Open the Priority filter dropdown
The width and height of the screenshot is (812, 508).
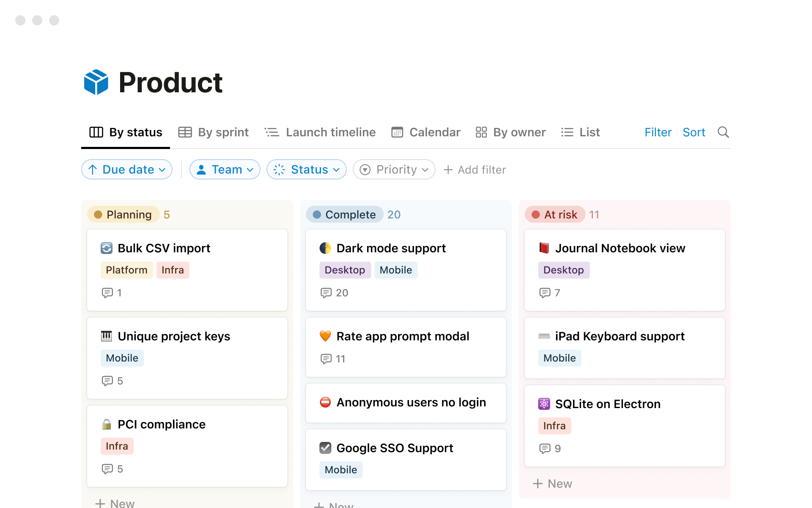(394, 169)
